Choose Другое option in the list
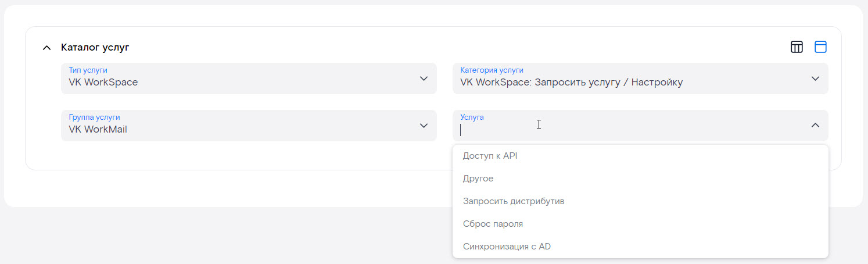The image size is (868, 264). click(478, 179)
